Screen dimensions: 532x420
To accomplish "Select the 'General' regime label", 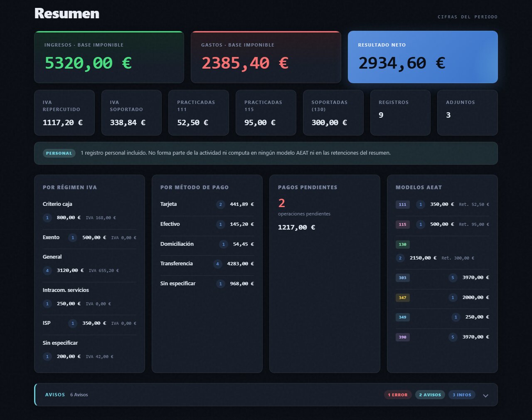I will click(52, 257).
